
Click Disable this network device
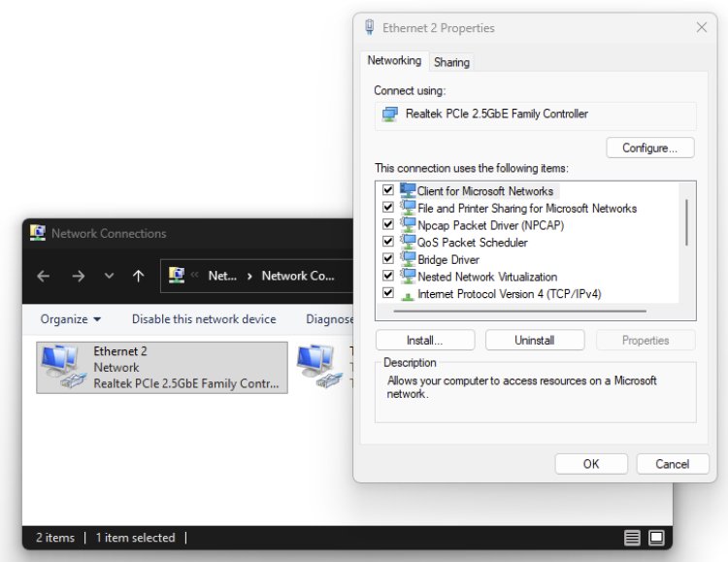click(x=204, y=319)
